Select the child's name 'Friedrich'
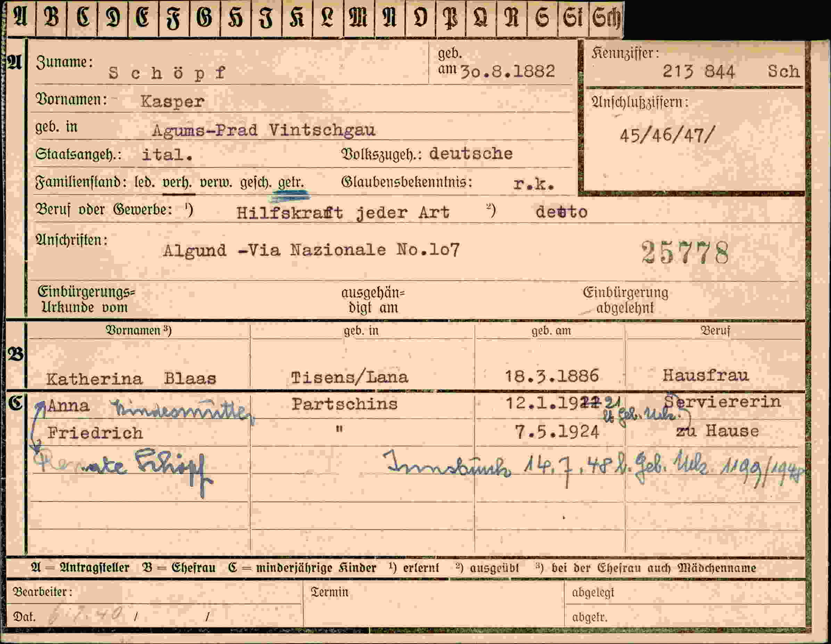The width and height of the screenshot is (831, 644). click(x=95, y=433)
